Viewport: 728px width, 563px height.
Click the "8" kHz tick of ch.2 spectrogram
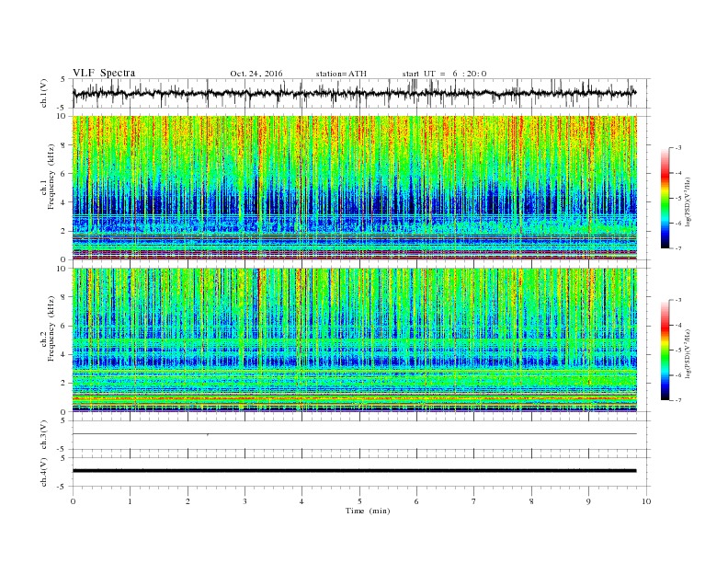click(x=64, y=297)
